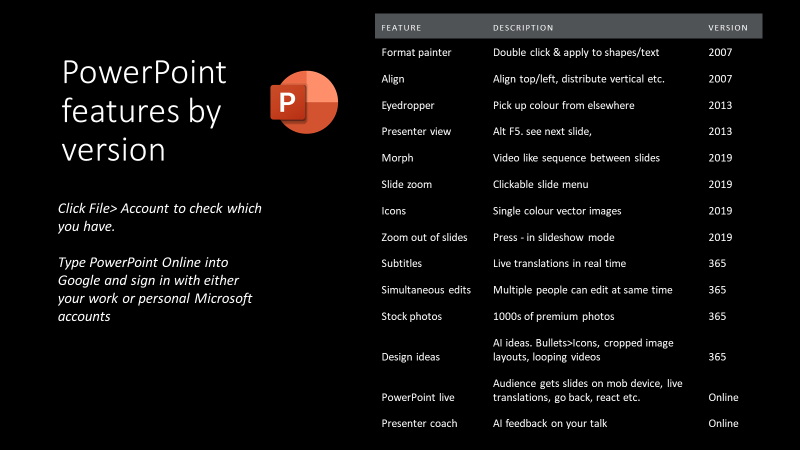Click the 2019 version in Morph row

720,158
